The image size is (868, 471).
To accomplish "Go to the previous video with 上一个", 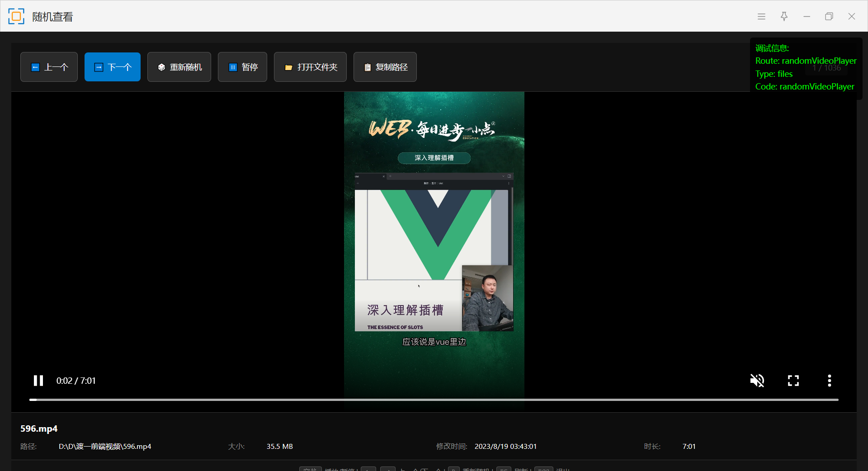I will point(49,67).
